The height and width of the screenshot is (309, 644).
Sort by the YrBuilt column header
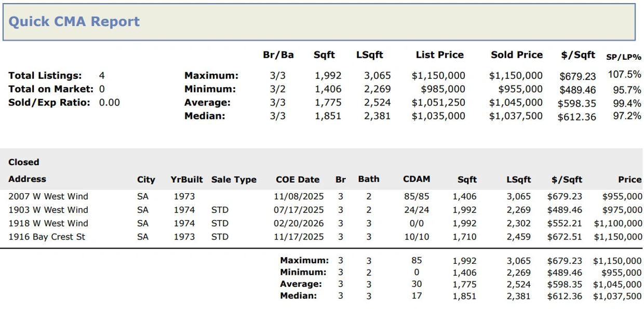pyautogui.click(x=186, y=180)
